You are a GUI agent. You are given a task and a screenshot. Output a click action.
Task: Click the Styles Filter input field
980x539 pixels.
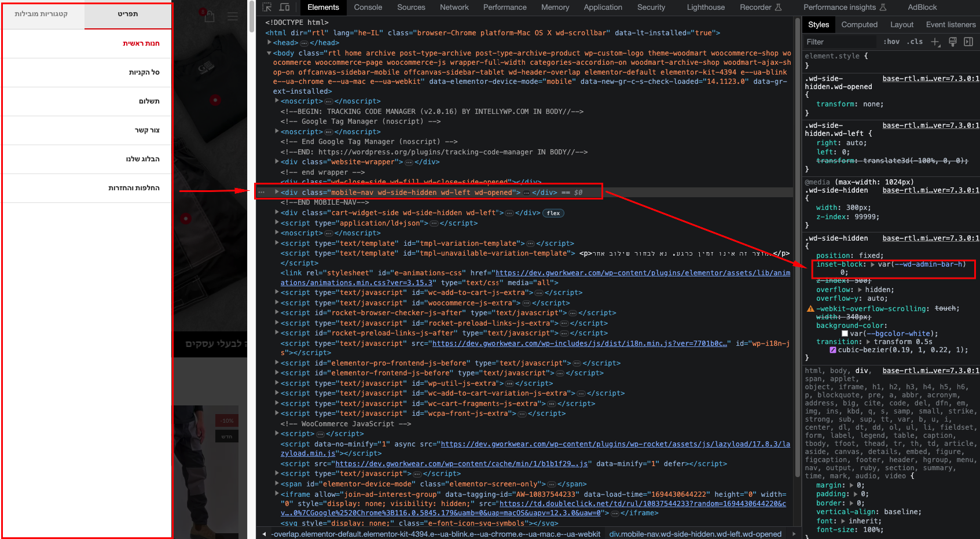(840, 42)
